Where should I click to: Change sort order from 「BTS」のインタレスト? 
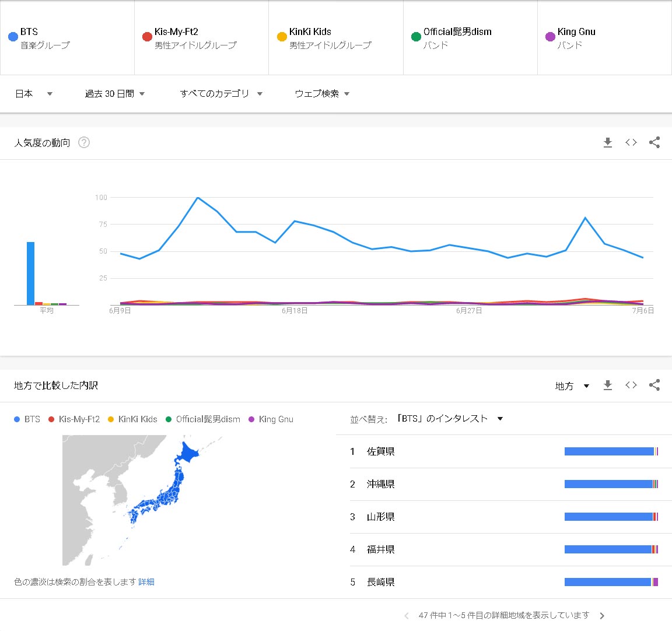[449, 419]
